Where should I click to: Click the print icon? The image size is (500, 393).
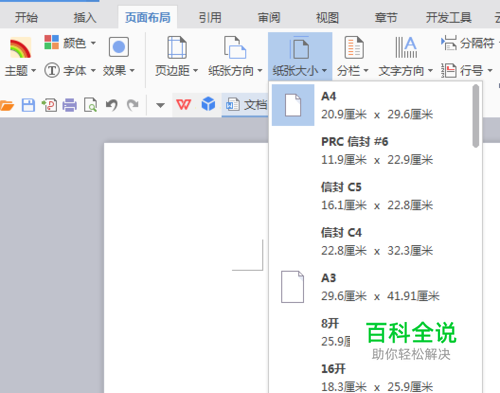70,105
